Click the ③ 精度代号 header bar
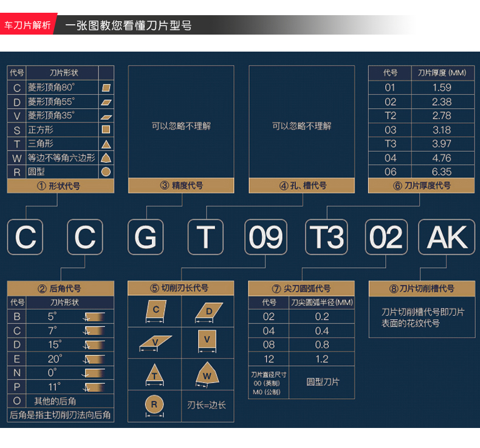This screenshot has width=480, height=448. tap(181, 185)
